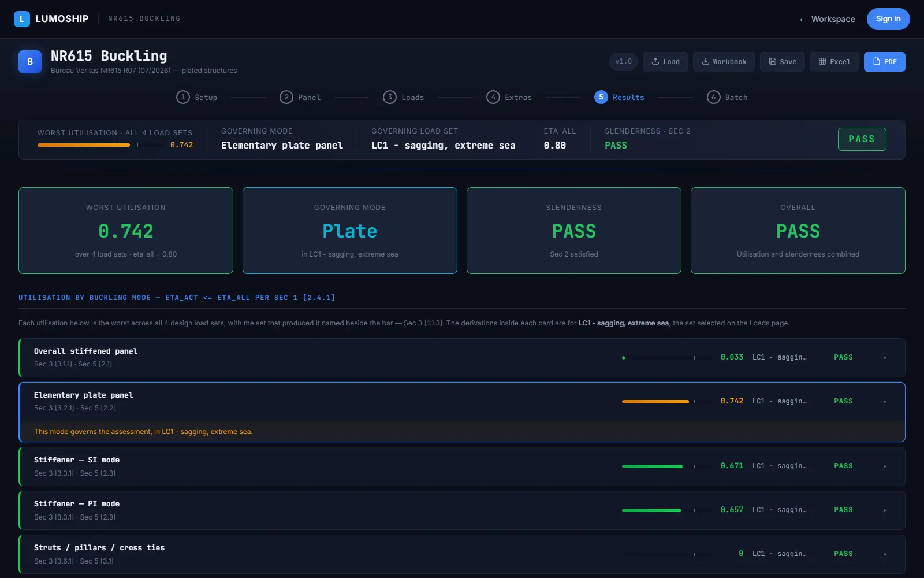Click the 0.657 utilisation value
This screenshot has width=924, height=578.
(732, 510)
